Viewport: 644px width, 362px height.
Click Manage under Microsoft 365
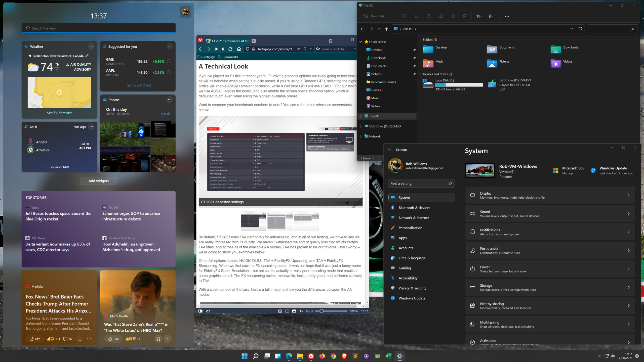point(568,173)
